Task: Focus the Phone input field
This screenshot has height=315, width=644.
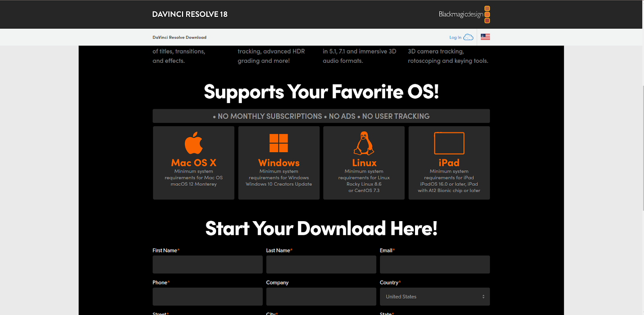Action: [x=208, y=296]
